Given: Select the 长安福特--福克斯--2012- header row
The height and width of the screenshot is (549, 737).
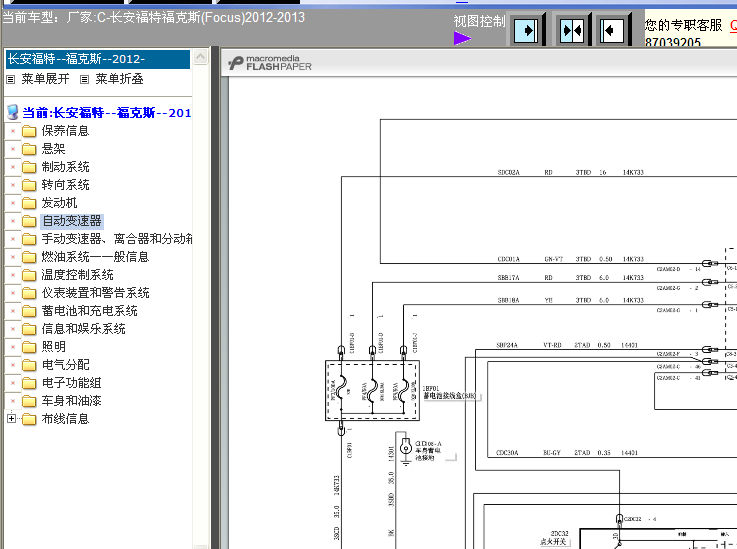Looking at the screenshot, I should [x=98, y=59].
